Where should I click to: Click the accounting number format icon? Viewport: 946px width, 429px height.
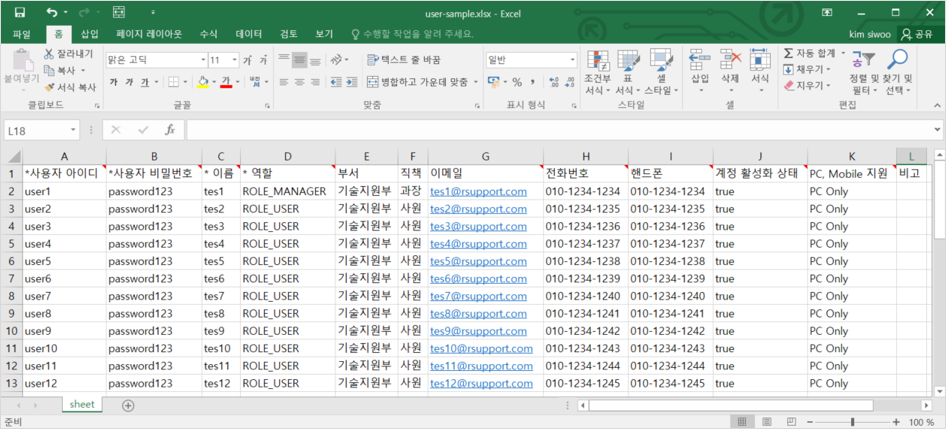point(493,81)
